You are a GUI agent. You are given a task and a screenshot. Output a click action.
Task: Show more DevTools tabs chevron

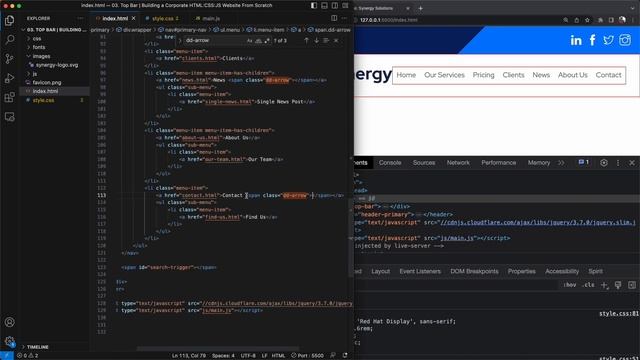coord(561,162)
